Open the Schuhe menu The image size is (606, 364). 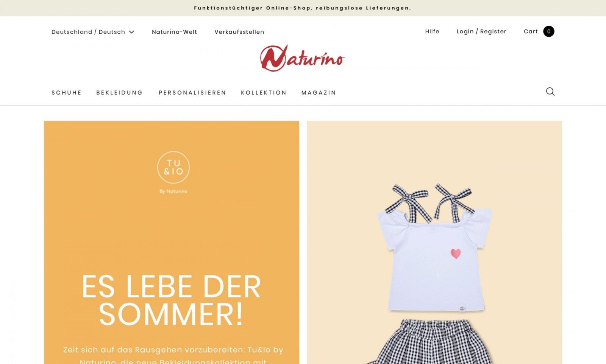pyautogui.click(x=67, y=93)
